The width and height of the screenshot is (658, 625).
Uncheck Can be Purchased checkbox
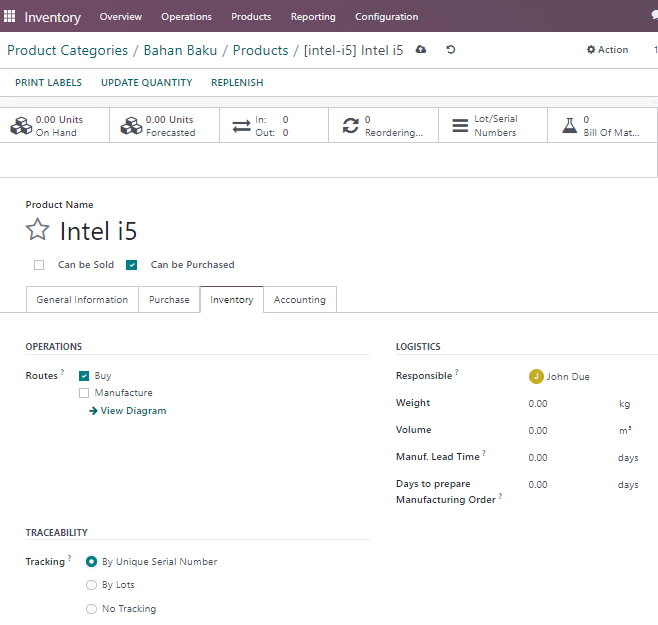(131, 265)
